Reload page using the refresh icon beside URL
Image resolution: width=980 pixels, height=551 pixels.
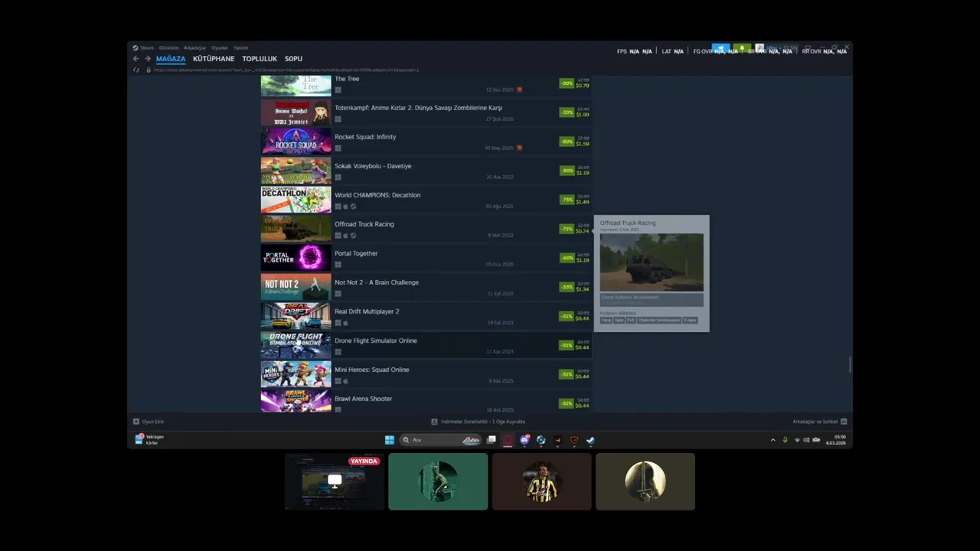(136, 70)
